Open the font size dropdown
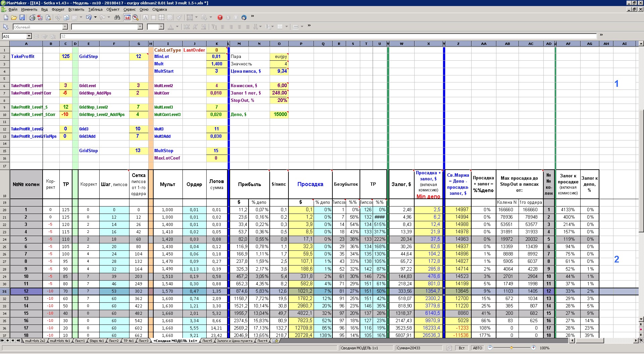The height and width of the screenshot is (354, 644). (x=161, y=27)
